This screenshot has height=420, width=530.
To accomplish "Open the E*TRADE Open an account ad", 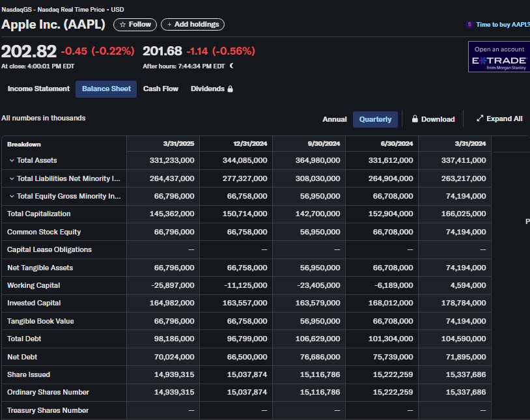I will click(499, 57).
